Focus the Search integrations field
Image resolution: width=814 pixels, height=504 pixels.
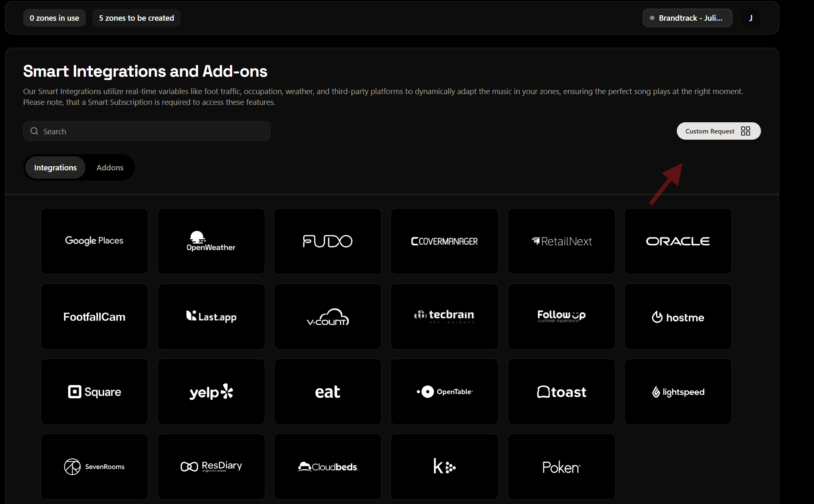147,131
